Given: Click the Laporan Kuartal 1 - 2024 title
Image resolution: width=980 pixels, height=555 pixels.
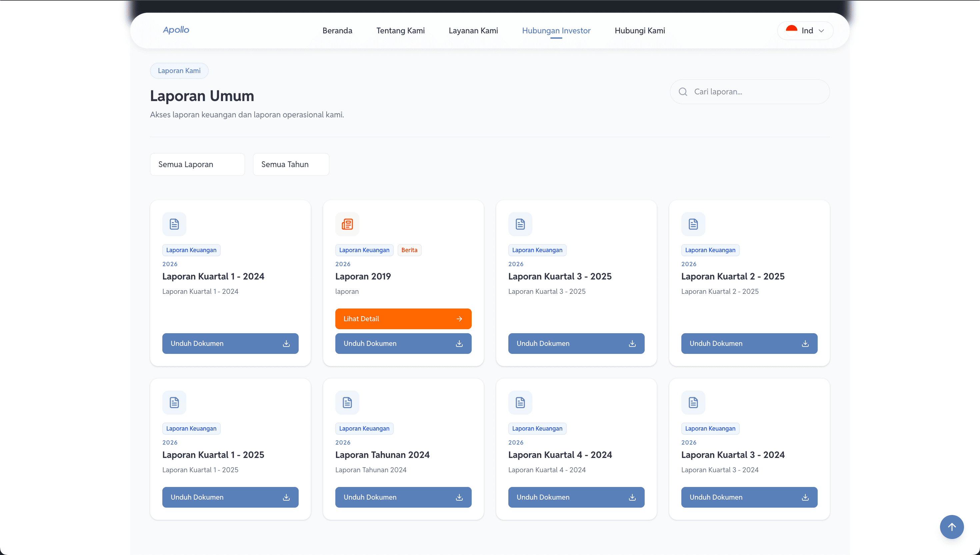Looking at the screenshot, I should pyautogui.click(x=213, y=276).
